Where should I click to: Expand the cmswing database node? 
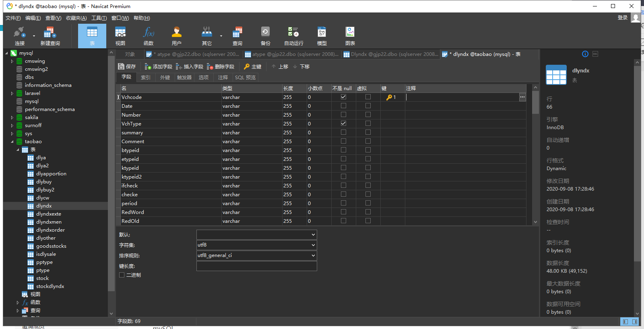click(x=12, y=61)
